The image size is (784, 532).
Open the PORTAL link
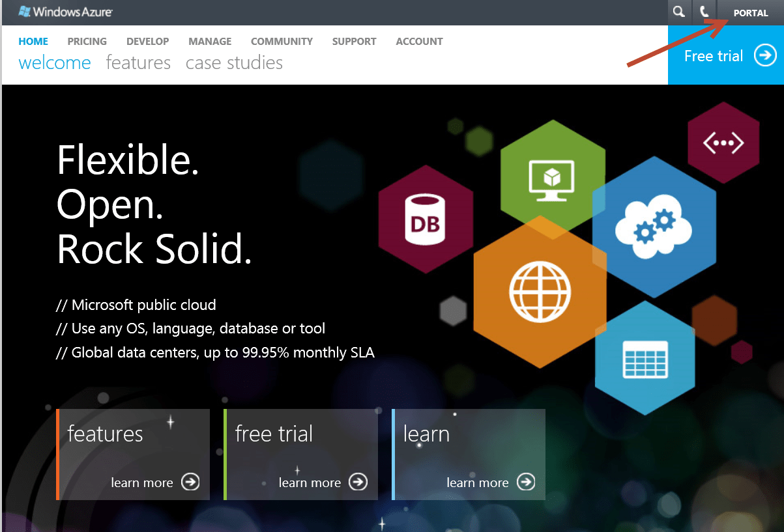click(750, 12)
